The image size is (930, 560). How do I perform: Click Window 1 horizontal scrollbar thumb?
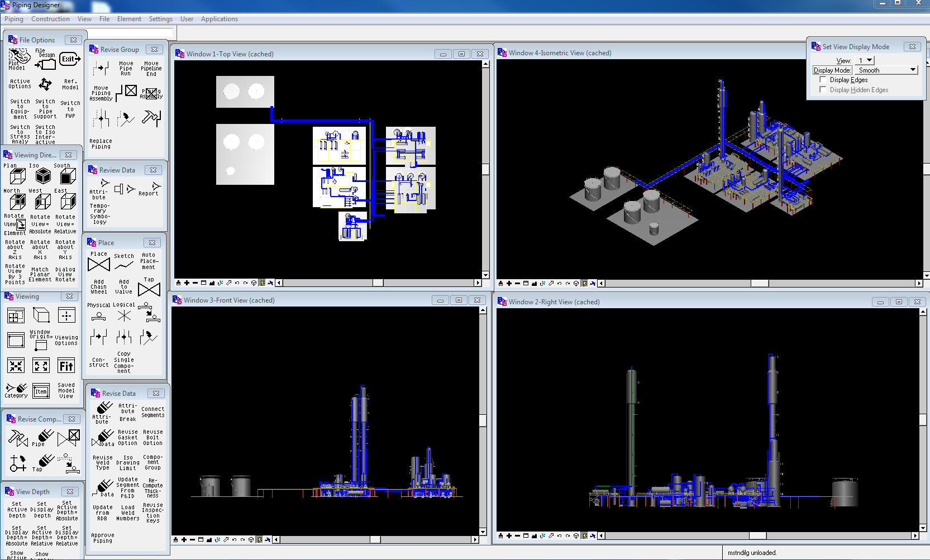point(378,283)
